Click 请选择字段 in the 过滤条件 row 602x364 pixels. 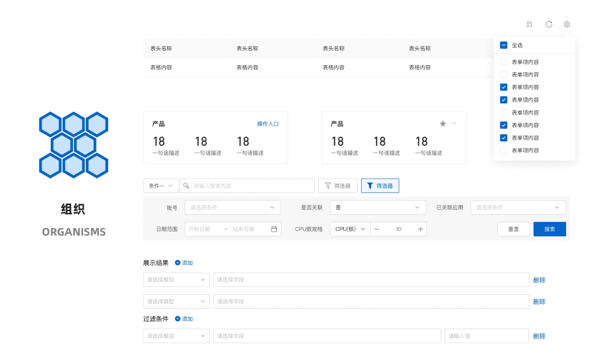tap(327, 336)
